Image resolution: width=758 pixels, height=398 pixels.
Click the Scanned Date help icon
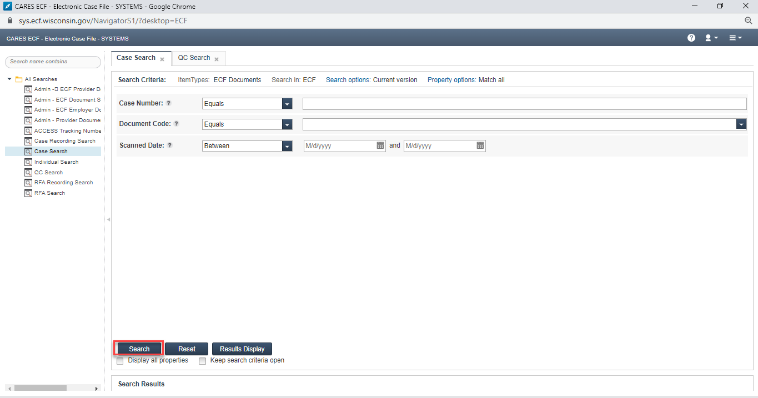[x=170, y=146]
